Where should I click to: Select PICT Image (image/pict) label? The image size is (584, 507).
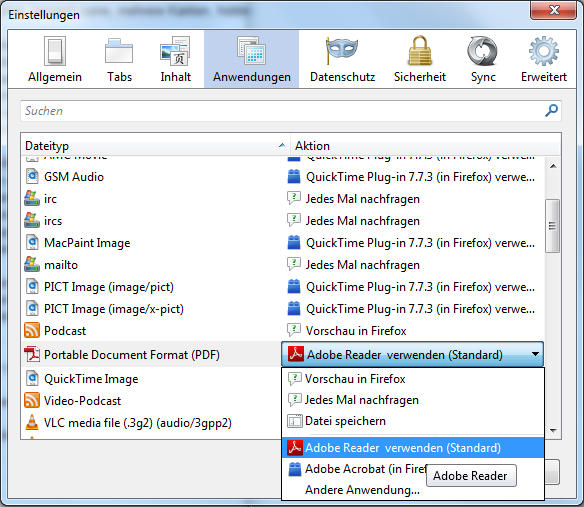(x=109, y=287)
